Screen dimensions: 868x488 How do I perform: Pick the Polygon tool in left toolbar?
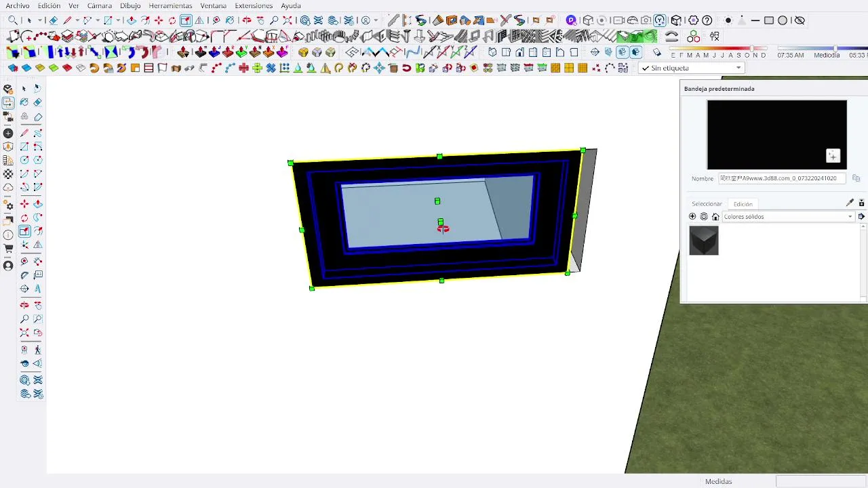38,160
